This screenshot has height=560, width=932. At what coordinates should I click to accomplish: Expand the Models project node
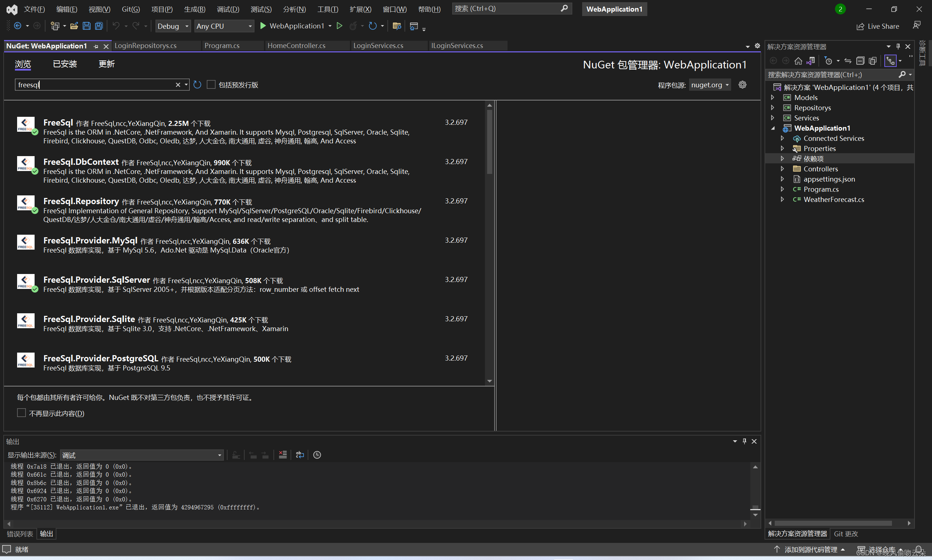click(x=772, y=98)
